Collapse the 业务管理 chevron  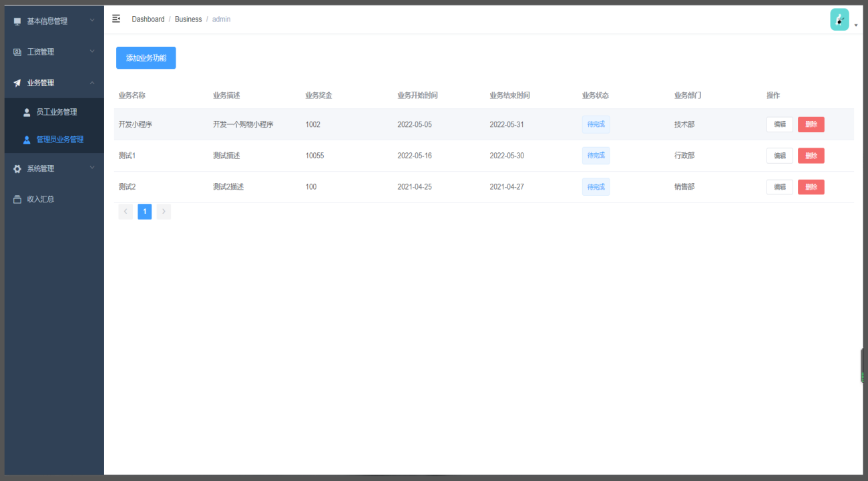click(x=92, y=82)
